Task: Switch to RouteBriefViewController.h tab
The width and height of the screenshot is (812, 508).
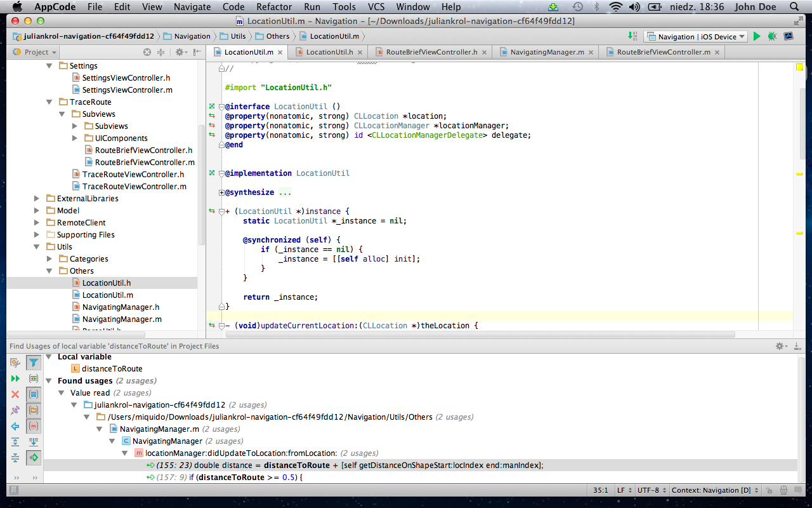Action: click(431, 52)
